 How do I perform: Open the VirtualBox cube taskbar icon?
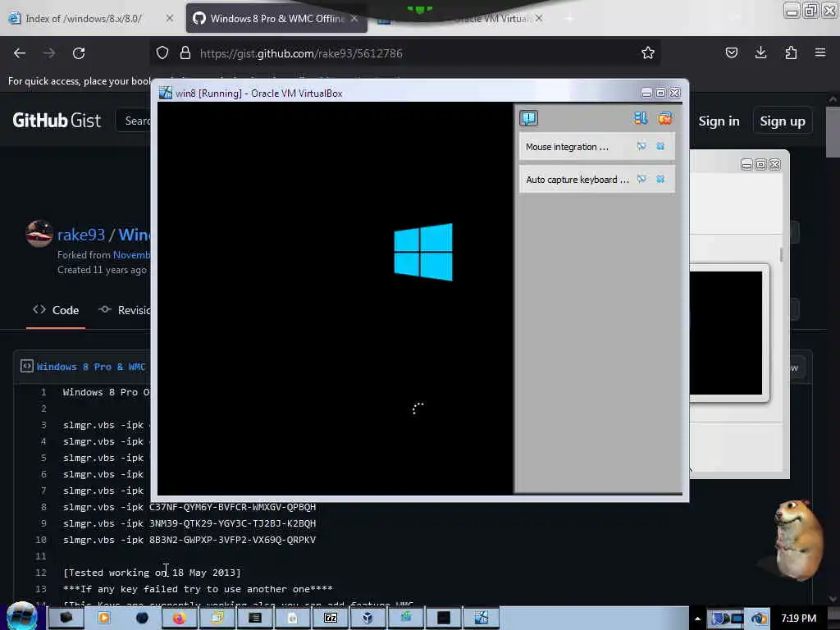(x=367, y=619)
